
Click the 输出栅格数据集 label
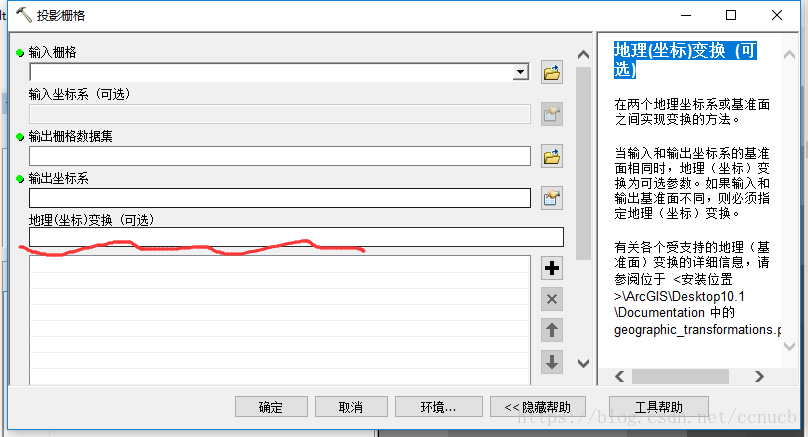[x=71, y=136]
